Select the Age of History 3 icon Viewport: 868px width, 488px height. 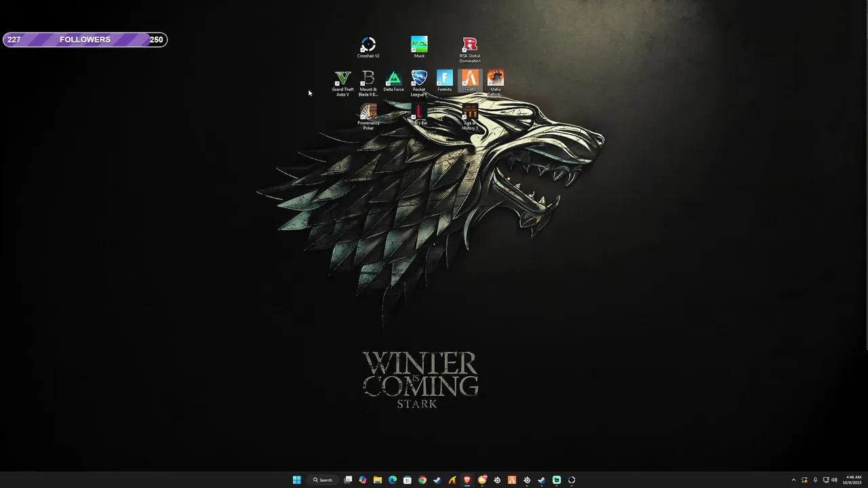click(470, 117)
